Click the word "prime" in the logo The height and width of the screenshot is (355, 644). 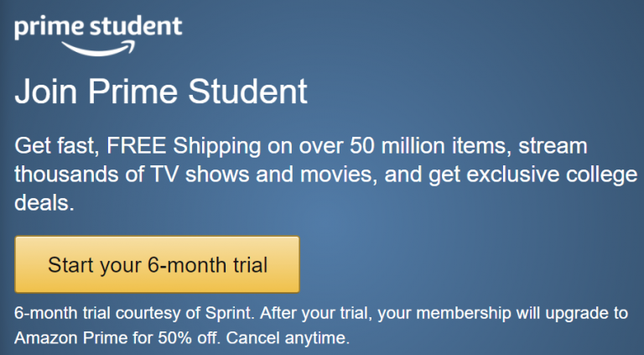[49, 28]
